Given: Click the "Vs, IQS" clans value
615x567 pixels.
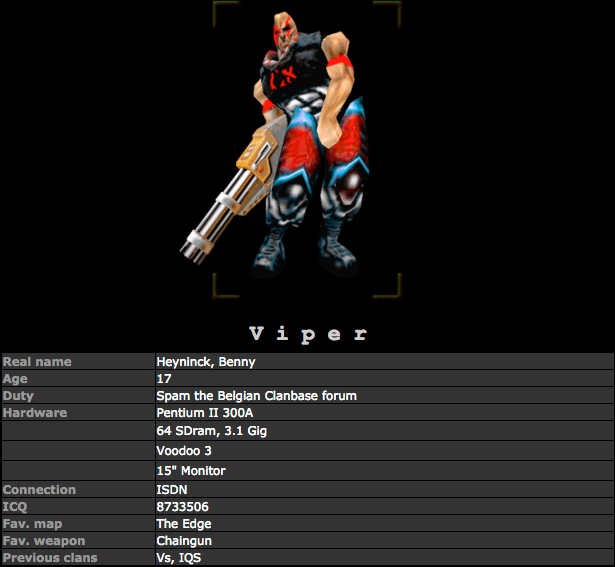Looking at the screenshot, I should (x=179, y=557).
